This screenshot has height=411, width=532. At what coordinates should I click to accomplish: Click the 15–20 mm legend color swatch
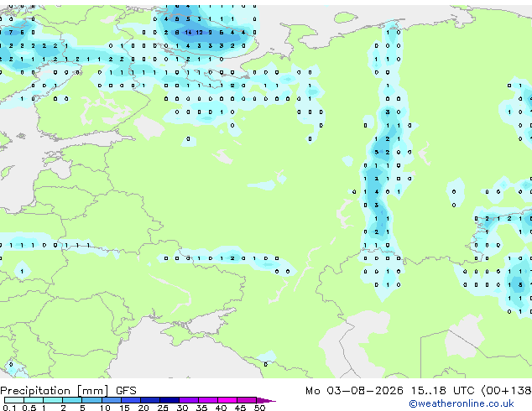tap(130, 400)
